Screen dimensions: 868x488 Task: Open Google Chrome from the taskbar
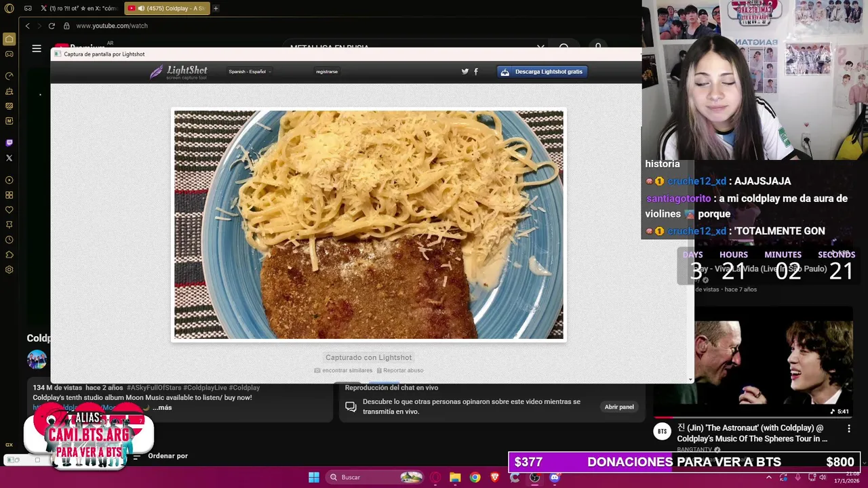click(x=475, y=477)
